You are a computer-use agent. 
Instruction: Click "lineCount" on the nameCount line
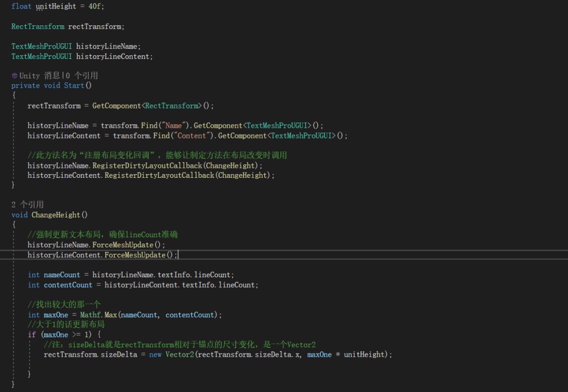(212, 275)
